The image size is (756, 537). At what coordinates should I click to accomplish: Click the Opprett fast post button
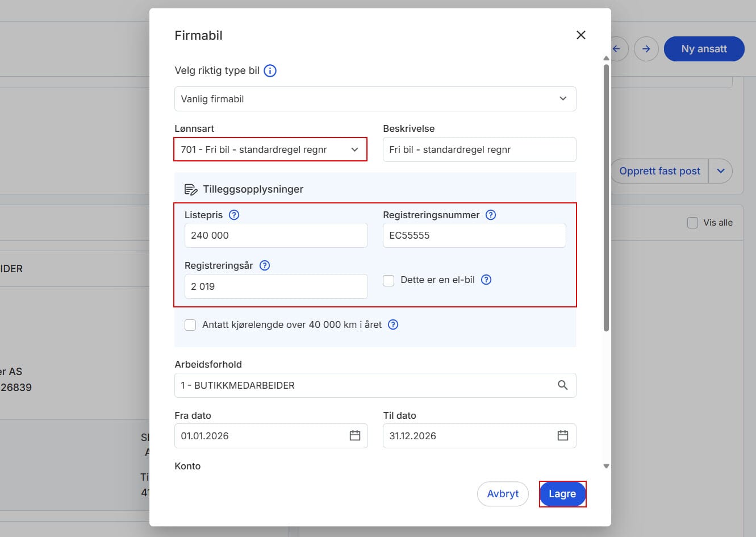[660, 171]
